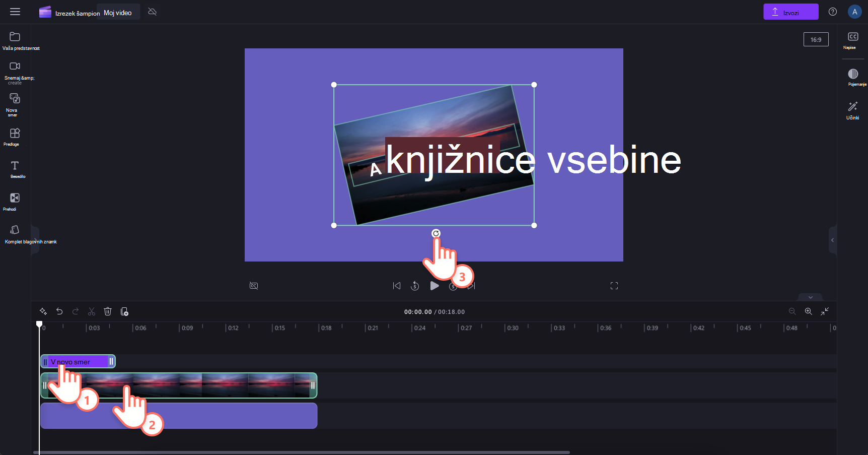Click the top-left resize handle

coord(334,85)
